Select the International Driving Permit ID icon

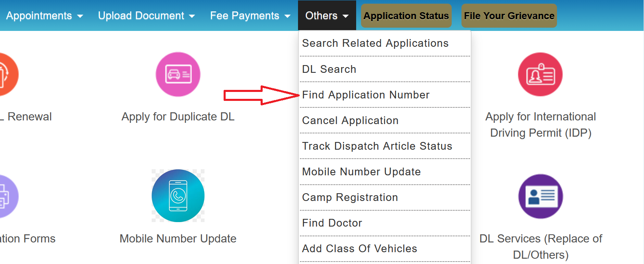(540, 74)
